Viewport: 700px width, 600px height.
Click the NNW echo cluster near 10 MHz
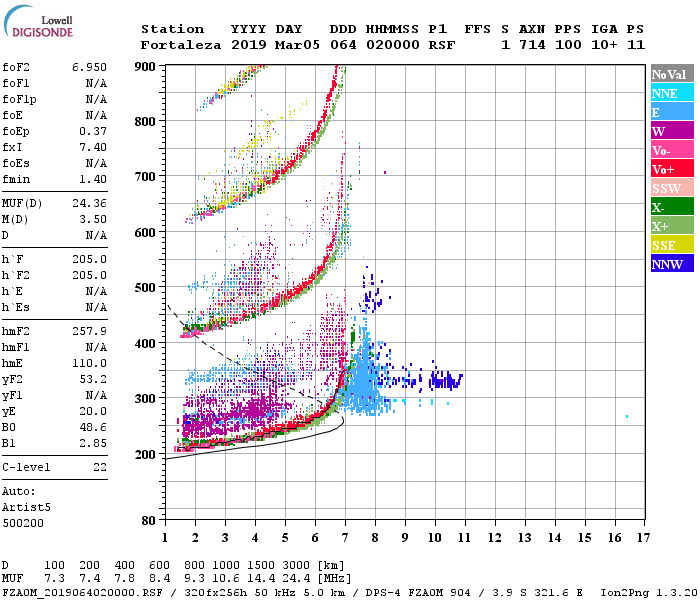click(446, 381)
